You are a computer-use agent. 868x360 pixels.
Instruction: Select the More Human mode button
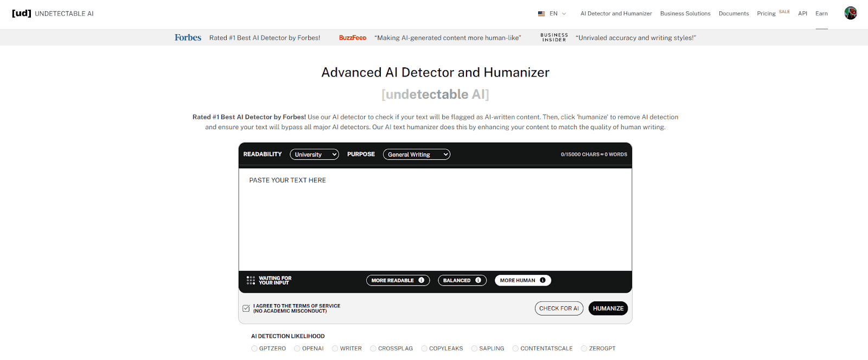point(523,280)
